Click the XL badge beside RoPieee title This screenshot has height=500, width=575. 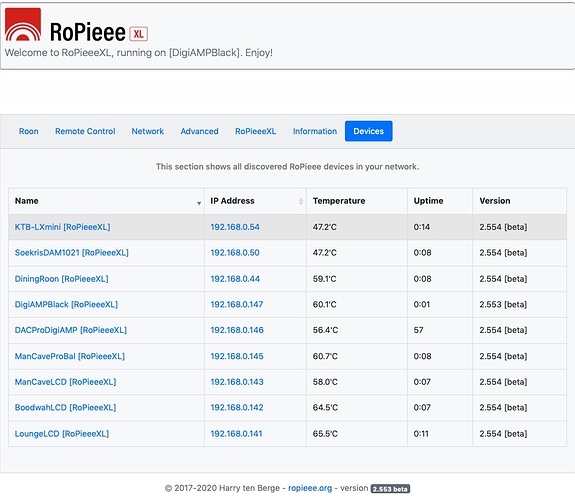[139, 34]
